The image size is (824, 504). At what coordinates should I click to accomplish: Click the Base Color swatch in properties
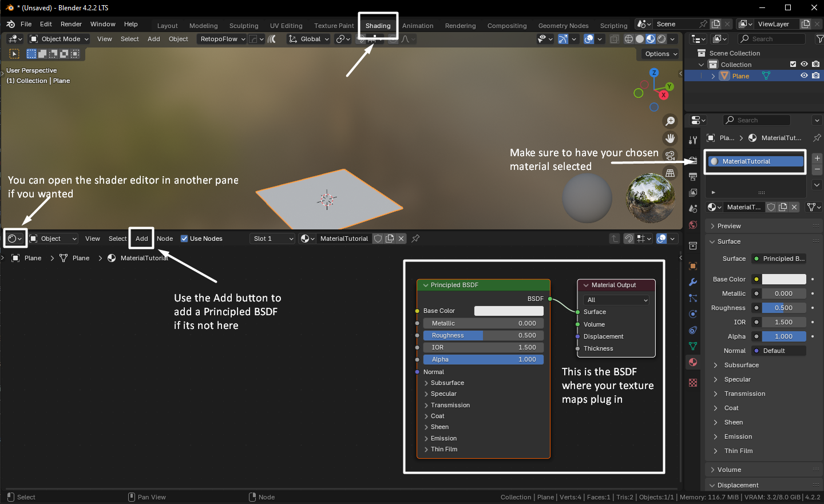784,279
